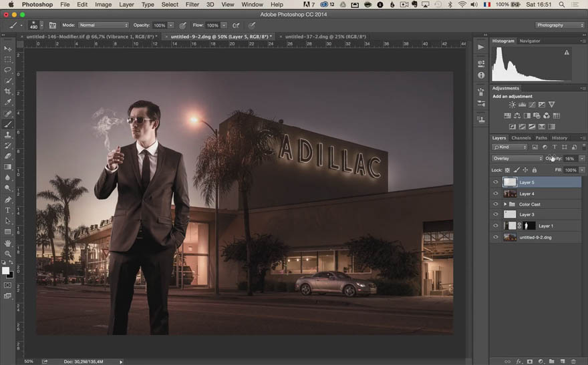Select the Lasso tool
This screenshot has width=588, height=365.
point(7,70)
